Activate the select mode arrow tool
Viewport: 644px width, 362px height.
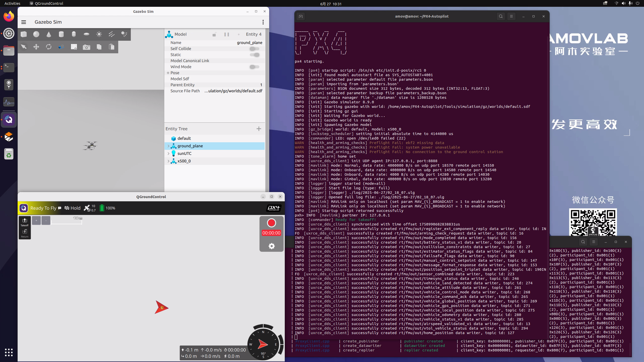24,47
